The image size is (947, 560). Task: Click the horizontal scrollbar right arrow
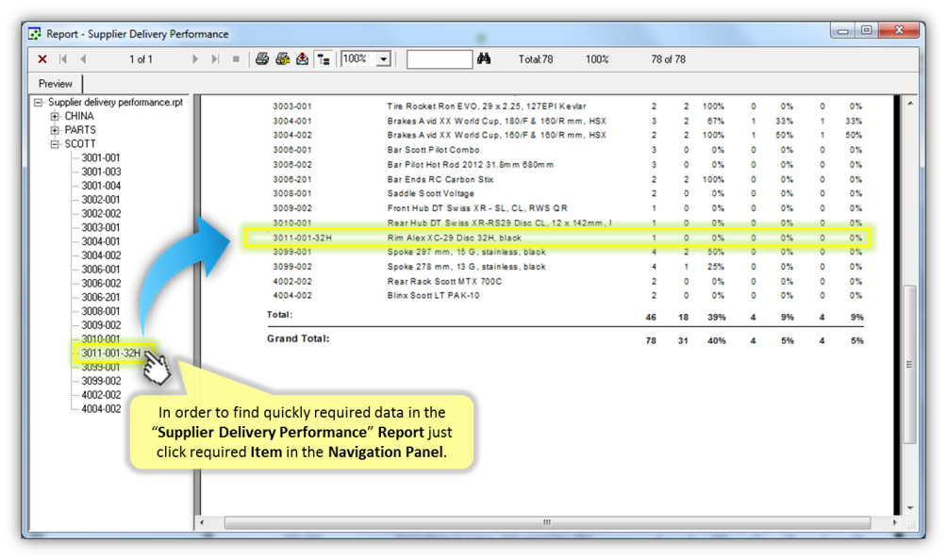[x=894, y=522]
